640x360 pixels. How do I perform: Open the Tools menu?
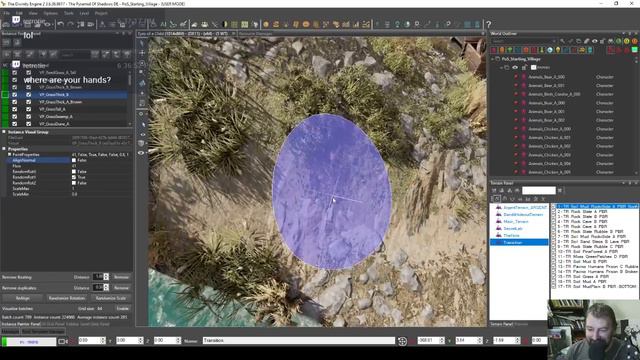(x=69, y=13)
